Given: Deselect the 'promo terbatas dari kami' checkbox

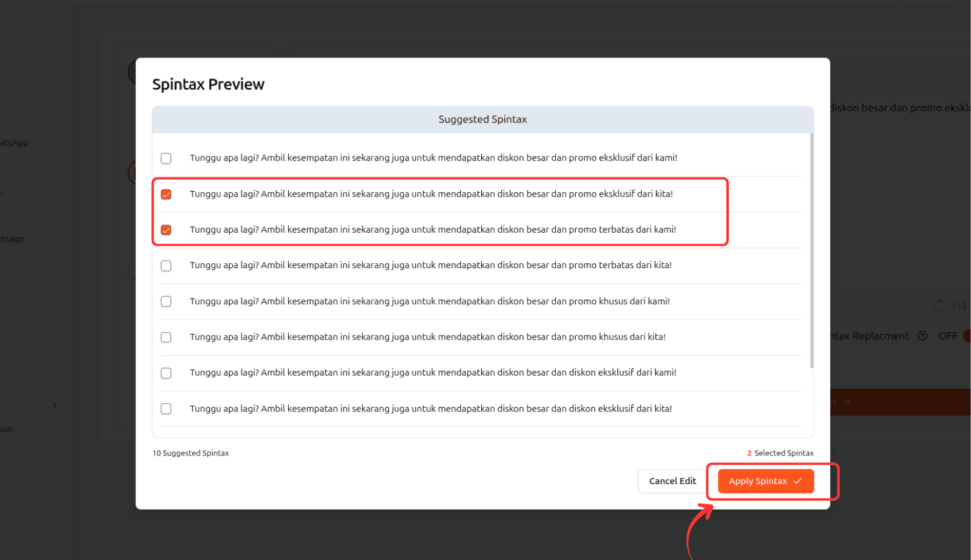Looking at the screenshot, I should [x=166, y=230].
